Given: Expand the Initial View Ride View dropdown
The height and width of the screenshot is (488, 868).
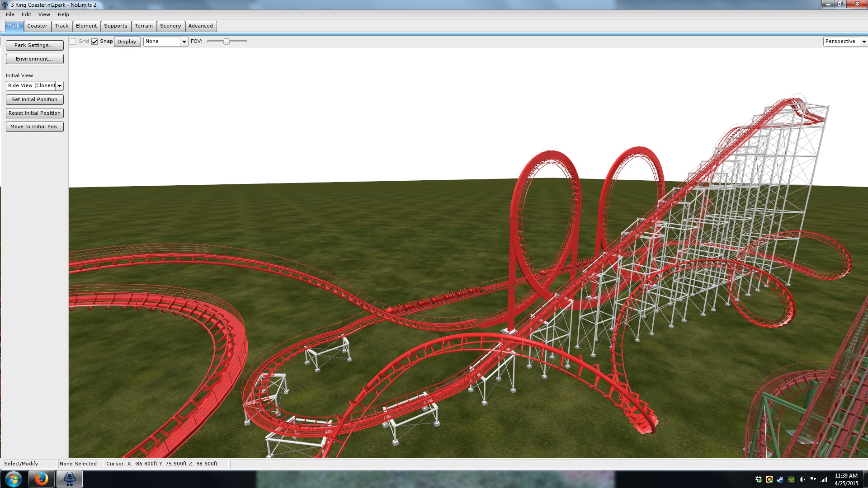Looking at the screenshot, I should tap(59, 86).
